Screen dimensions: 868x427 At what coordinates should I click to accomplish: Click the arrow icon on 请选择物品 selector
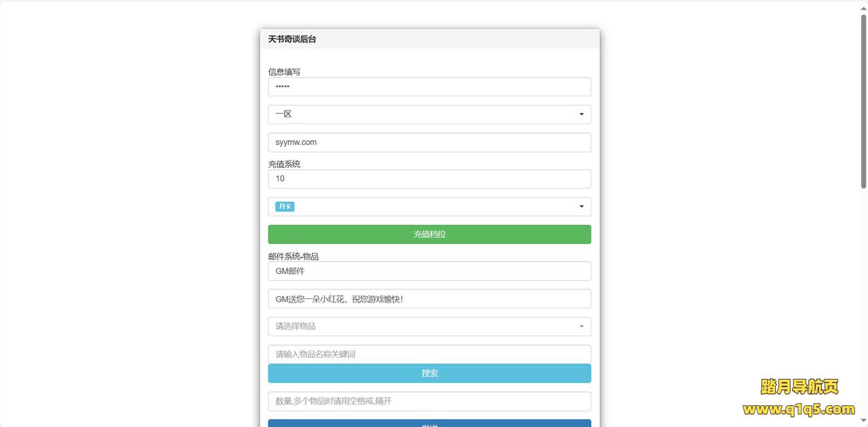coord(581,327)
